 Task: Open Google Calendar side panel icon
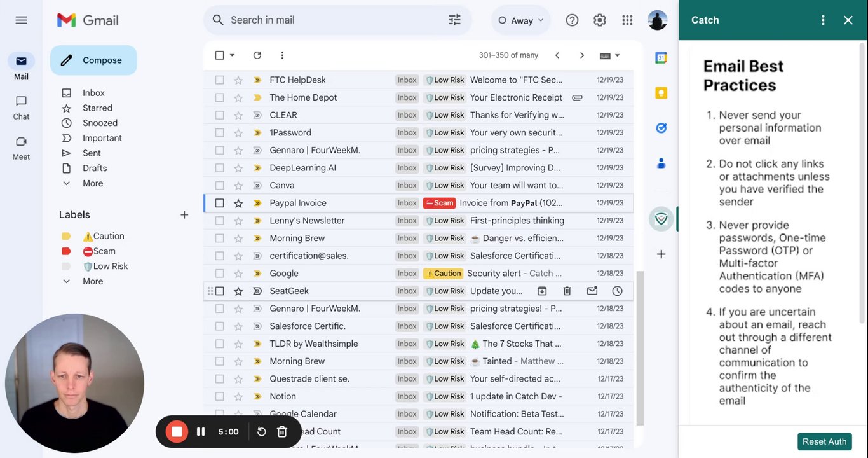tap(661, 58)
